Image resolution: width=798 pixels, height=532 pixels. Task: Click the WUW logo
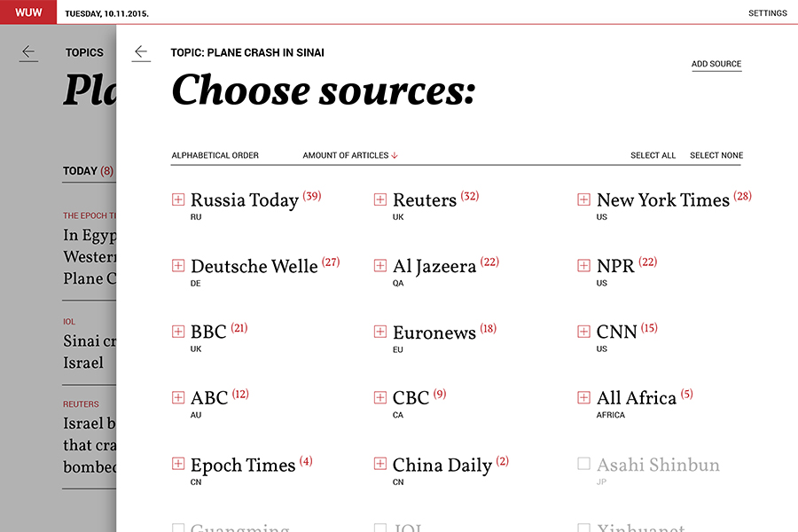pyautogui.click(x=28, y=12)
